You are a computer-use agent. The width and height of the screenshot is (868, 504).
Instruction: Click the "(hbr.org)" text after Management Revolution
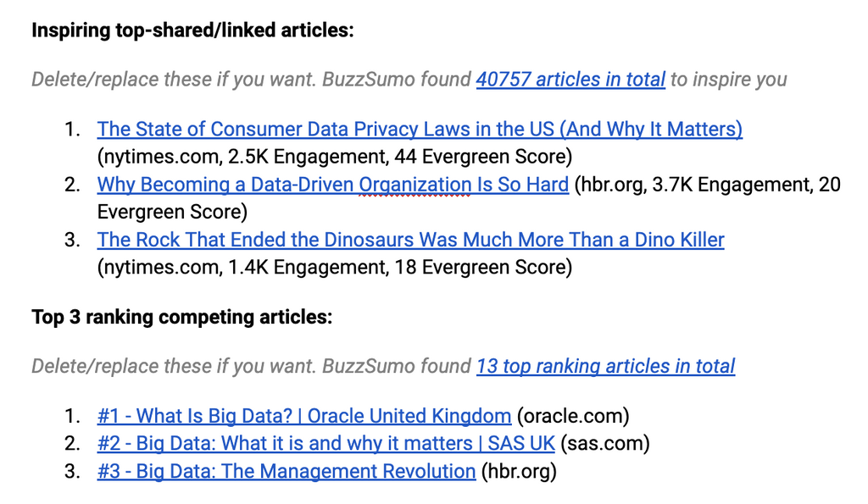[519, 471]
